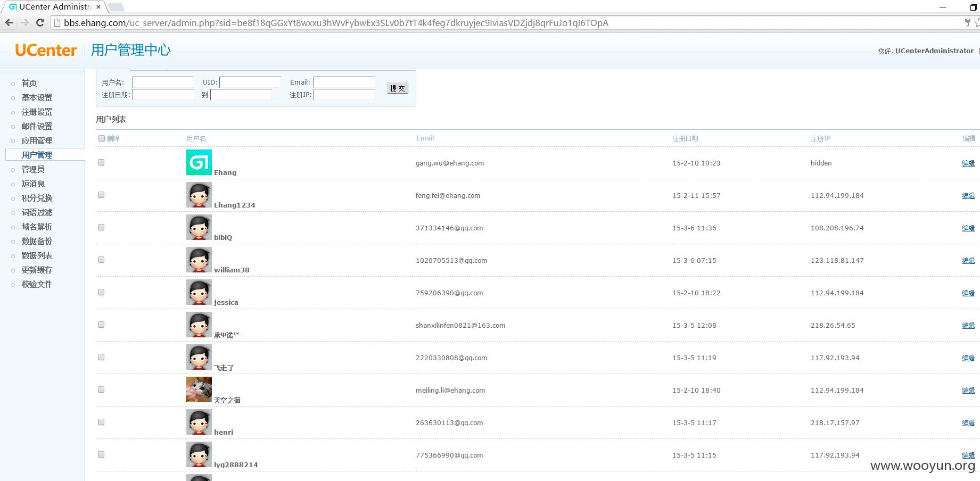Click the lyg2888214 user avatar

(199, 454)
